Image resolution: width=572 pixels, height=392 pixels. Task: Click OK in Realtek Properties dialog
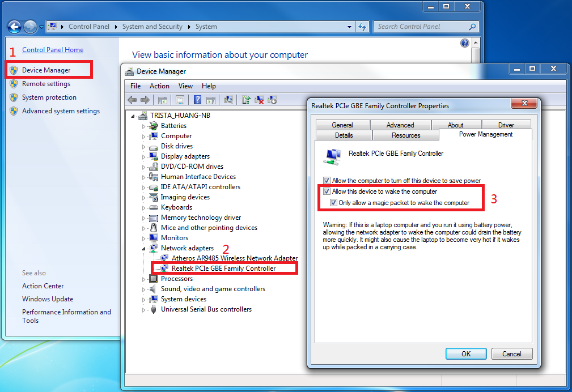tap(466, 353)
